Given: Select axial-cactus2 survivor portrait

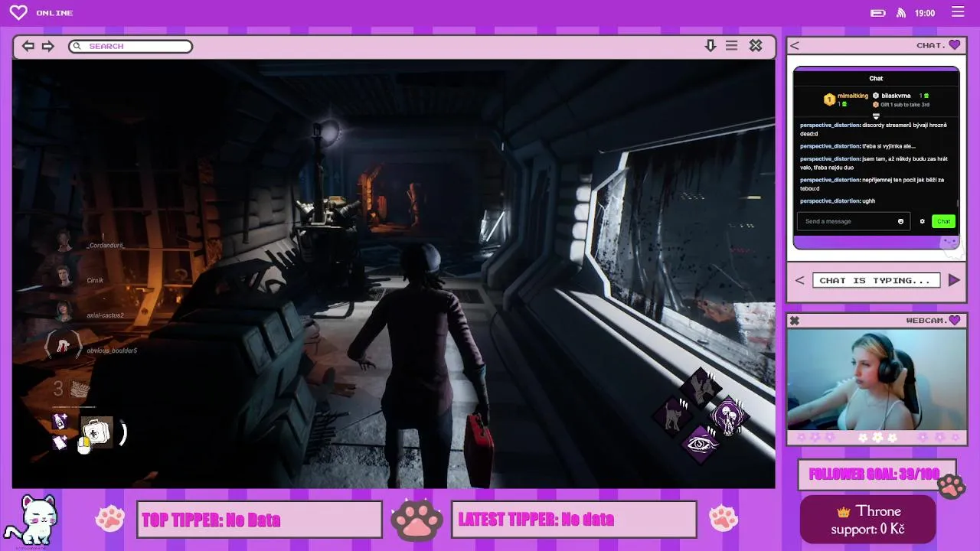Looking at the screenshot, I should [x=64, y=311].
